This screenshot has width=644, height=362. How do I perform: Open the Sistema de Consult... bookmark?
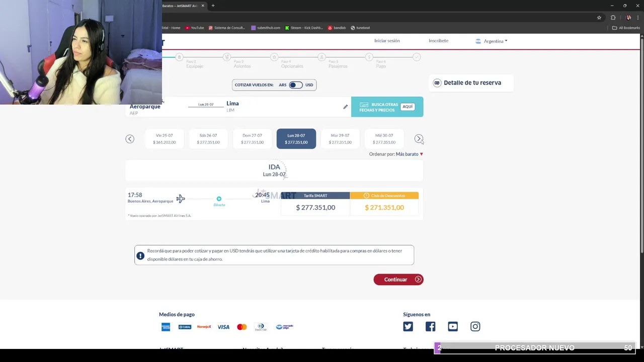pos(227,28)
